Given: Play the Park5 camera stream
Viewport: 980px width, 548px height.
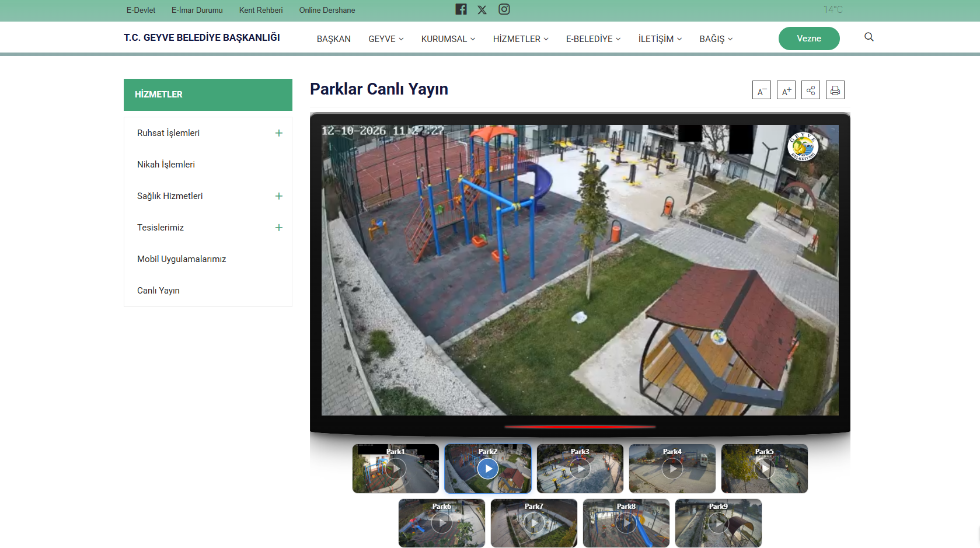Looking at the screenshot, I should click(x=765, y=469).
